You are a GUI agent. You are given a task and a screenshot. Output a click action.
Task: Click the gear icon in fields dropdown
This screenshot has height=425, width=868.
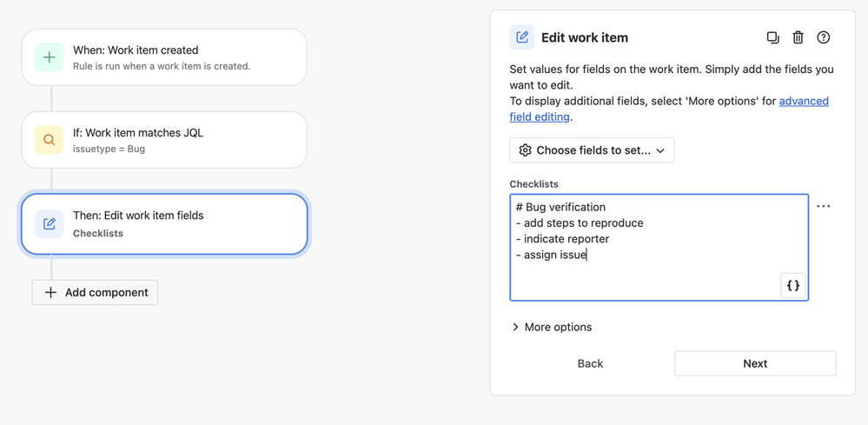click(x=525, y=150)
